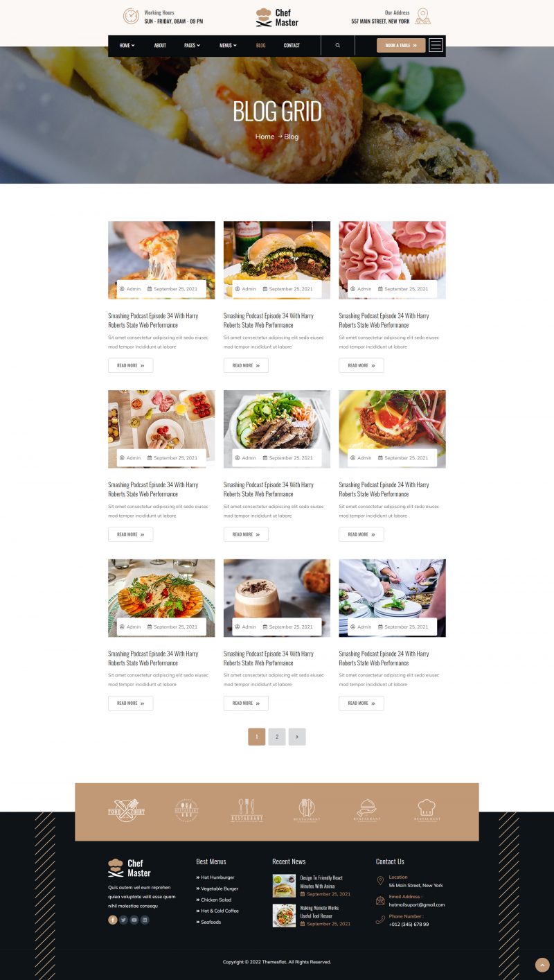Open the YouTube social icon in footer

(x=134, y=920)
